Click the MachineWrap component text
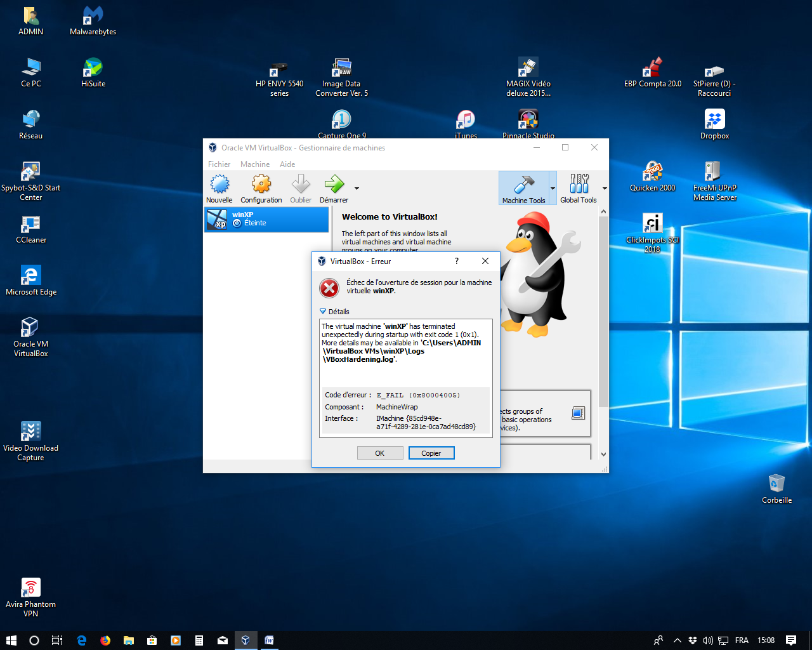 pos(396,407)
